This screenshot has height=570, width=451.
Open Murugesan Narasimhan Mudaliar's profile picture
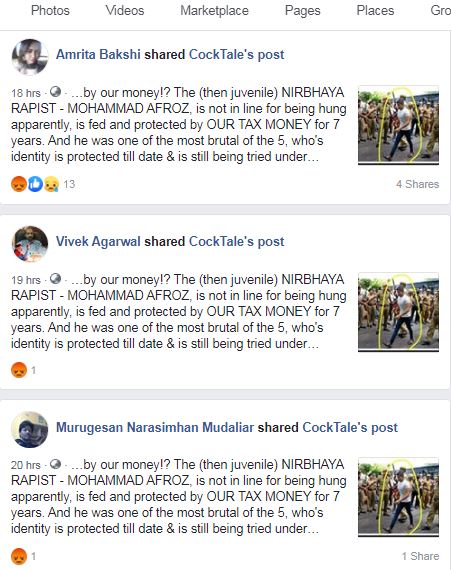(30, 430)
